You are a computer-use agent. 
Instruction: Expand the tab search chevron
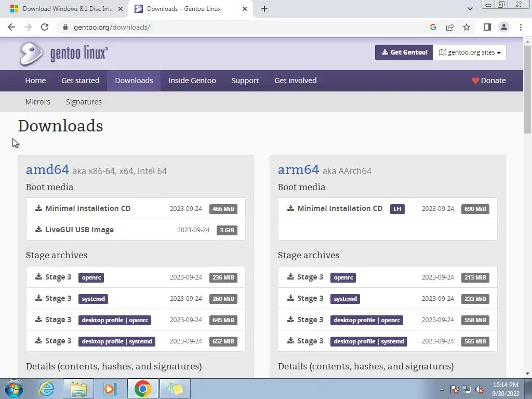pyautogui.click(x=470, y=9)
